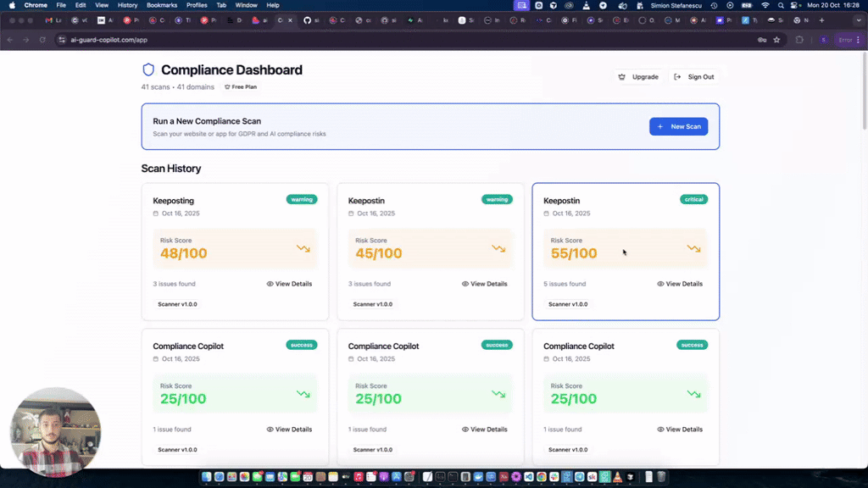
Task: Open the Chrome application menu
Action: pos(36,6)
